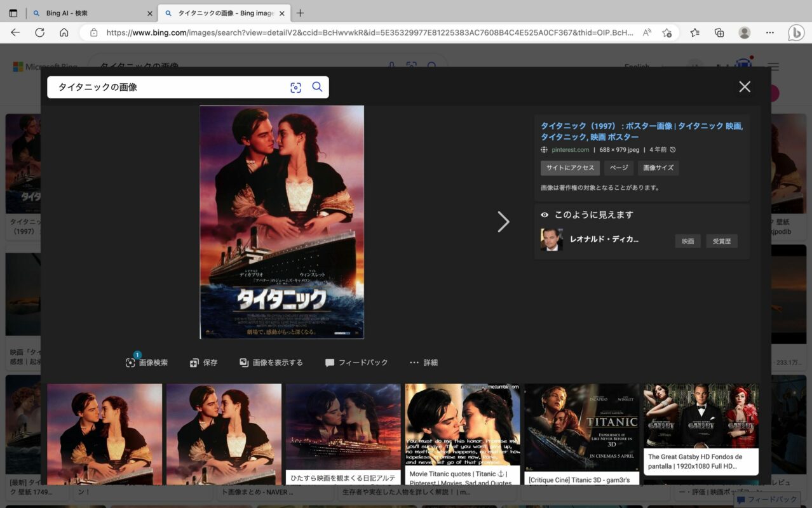The width and height of the screenshot is (812, 508).
Task: Open the user profile avatar in the toolbar
Action: [x=745, y=32]
